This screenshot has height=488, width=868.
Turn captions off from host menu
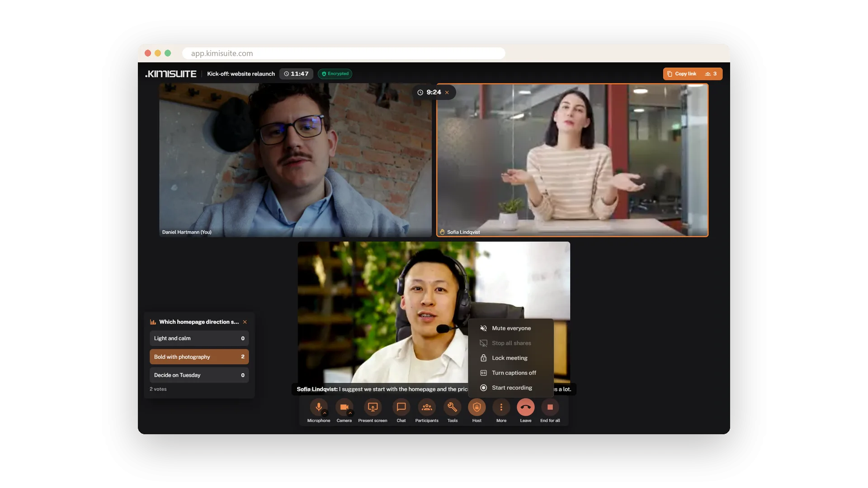(x=511, y=373)
